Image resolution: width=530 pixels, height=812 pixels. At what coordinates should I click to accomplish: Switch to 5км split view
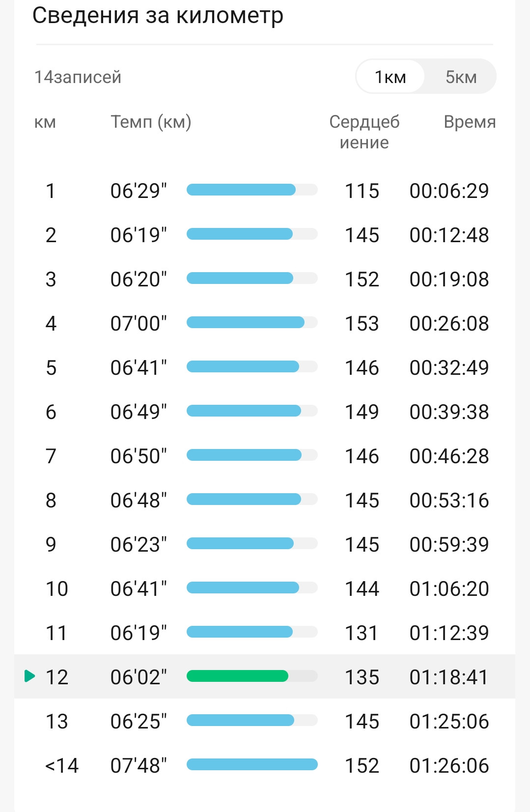point(461,77)
